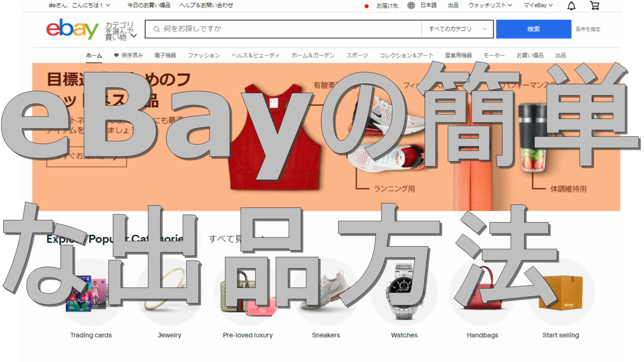Open the スポーツ category menu
Viewport: 644px width, 362px height.
tap(357, 55)
